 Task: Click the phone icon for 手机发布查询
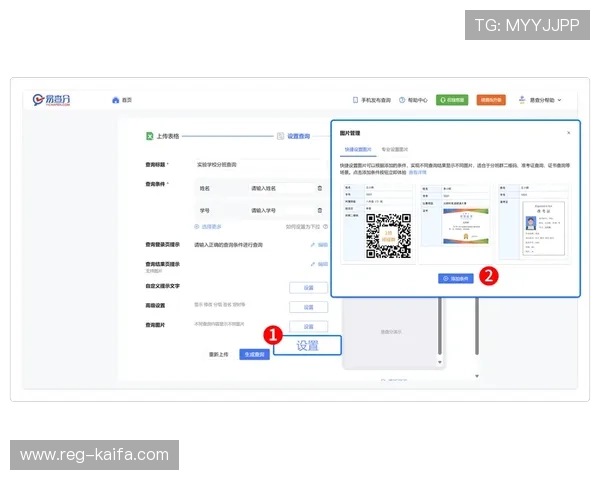pos(355,100)
